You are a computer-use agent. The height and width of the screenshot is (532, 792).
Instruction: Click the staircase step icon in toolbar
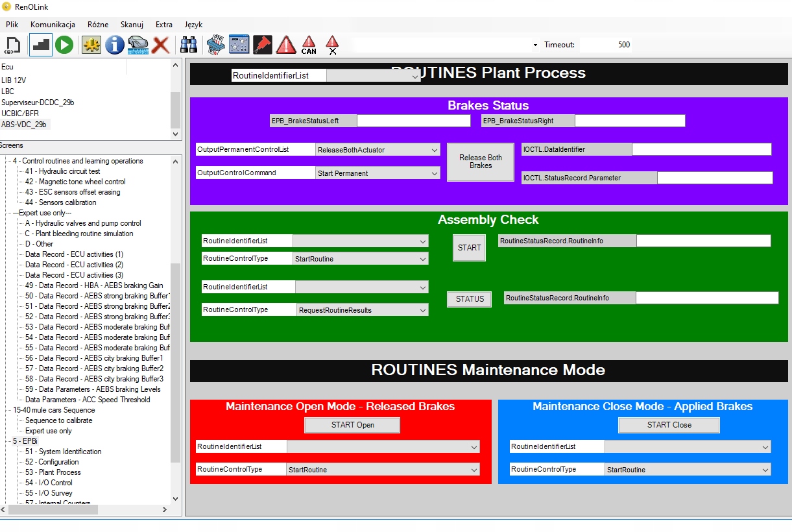(40, 45)
